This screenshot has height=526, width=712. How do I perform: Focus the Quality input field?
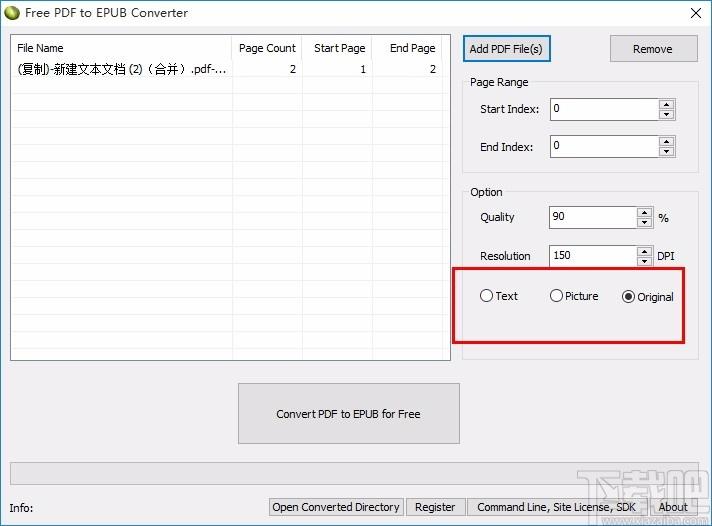click(592, 217)
